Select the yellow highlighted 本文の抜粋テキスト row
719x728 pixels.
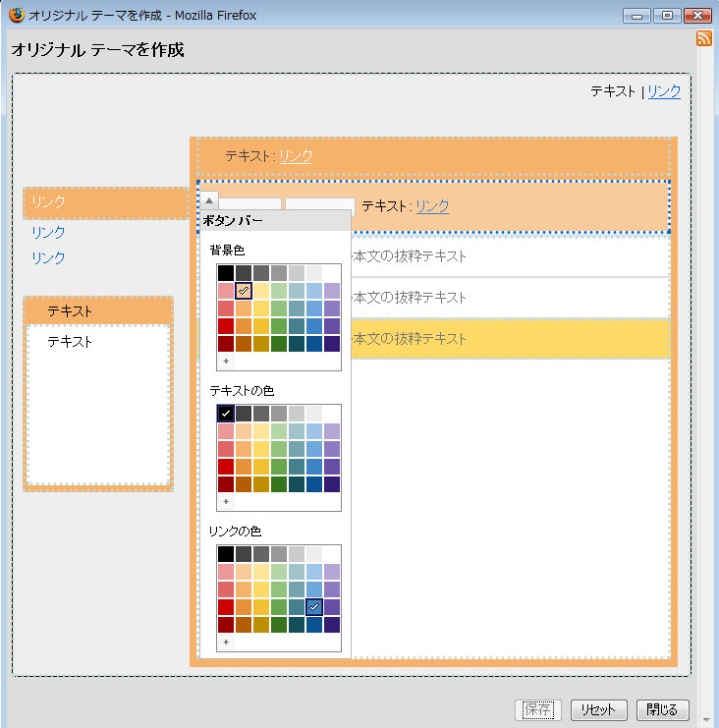point(510,339)
